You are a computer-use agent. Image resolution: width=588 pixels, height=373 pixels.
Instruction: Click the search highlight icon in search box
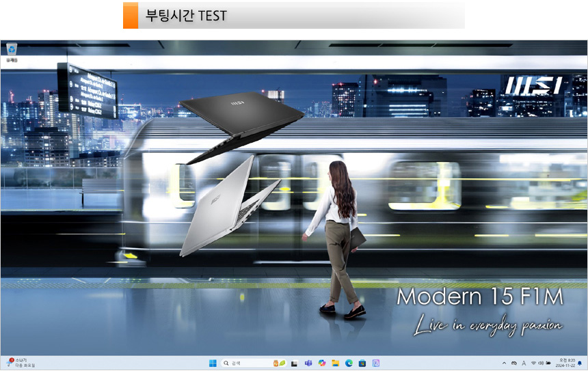(279, 363)
